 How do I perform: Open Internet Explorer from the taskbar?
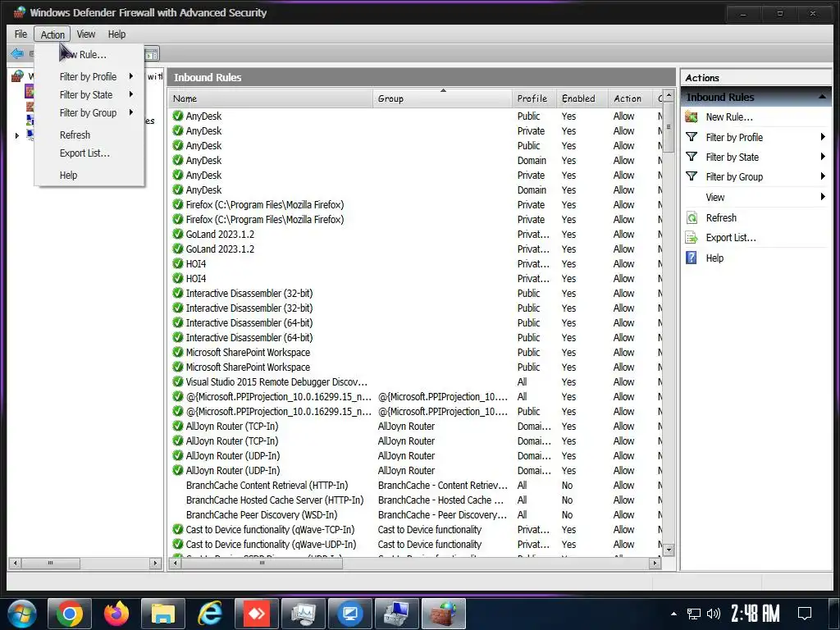(x=209, y=614)
